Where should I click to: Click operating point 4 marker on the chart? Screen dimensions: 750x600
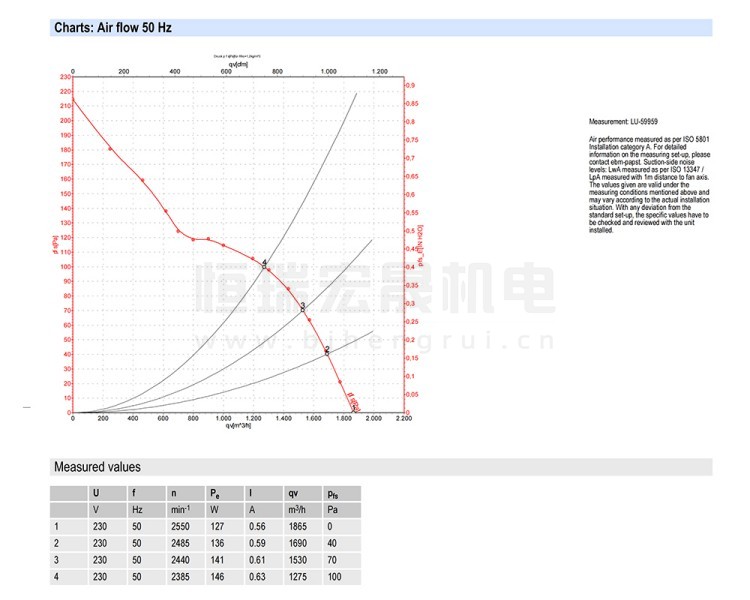(264, 267)
